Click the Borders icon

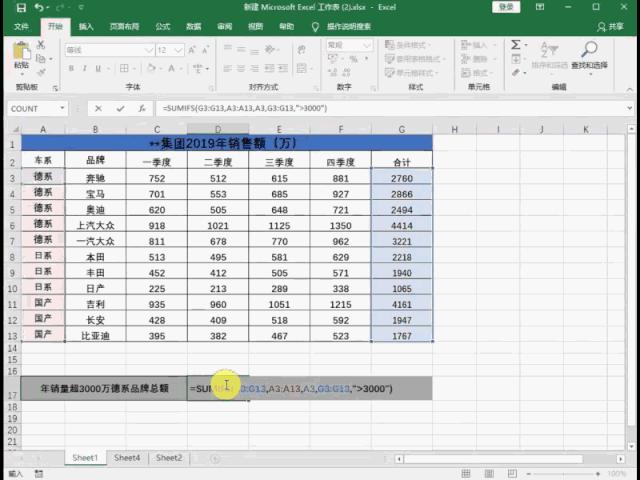coord(124,69)
